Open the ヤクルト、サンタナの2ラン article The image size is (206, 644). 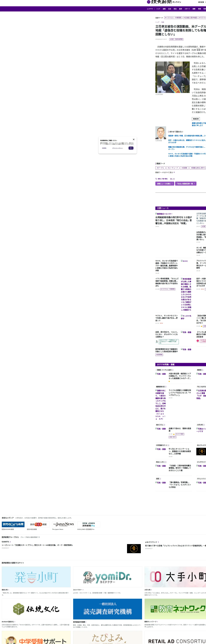coord(167,318)
